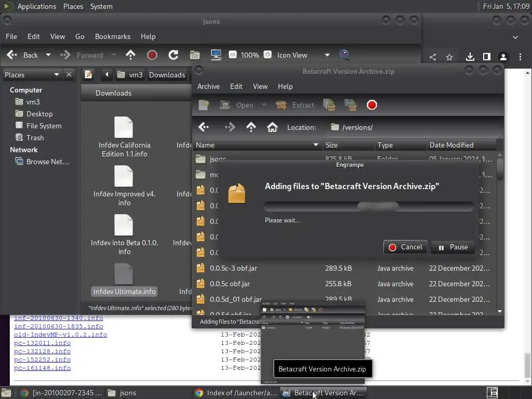
Task: Click Extract button in Engrampa toolbar
Action: (295, 105)
